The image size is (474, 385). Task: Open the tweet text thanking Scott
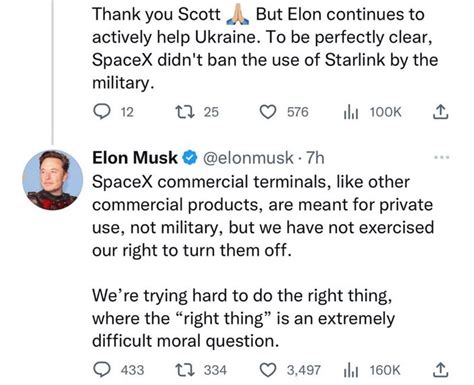point(265,49)
